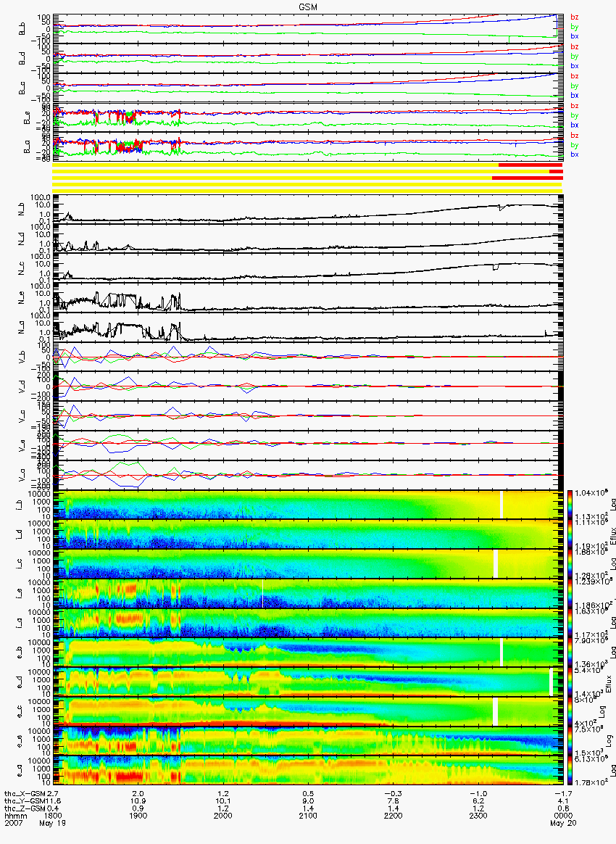Pick the V_d velocity panel label

22,386
